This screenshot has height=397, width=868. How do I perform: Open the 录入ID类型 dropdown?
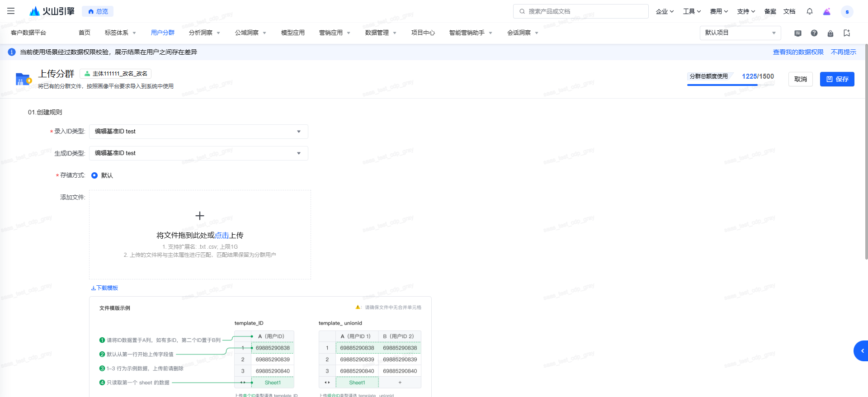[198, 132]
